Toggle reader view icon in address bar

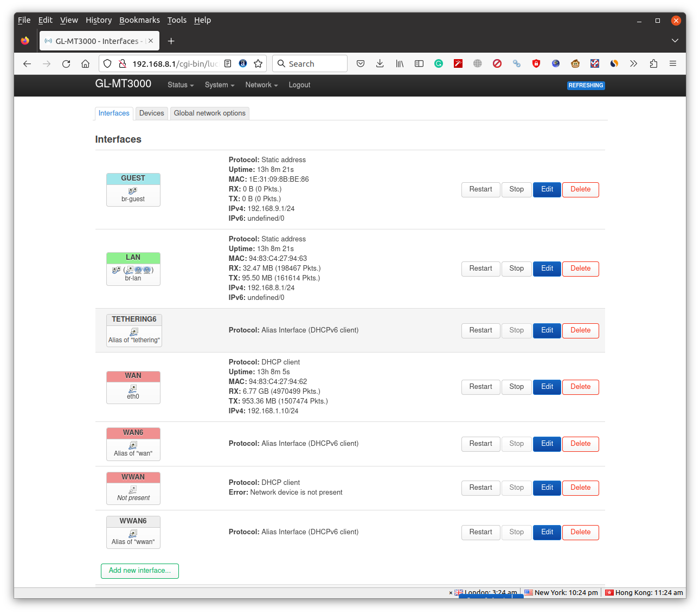(x=228, y=63)
